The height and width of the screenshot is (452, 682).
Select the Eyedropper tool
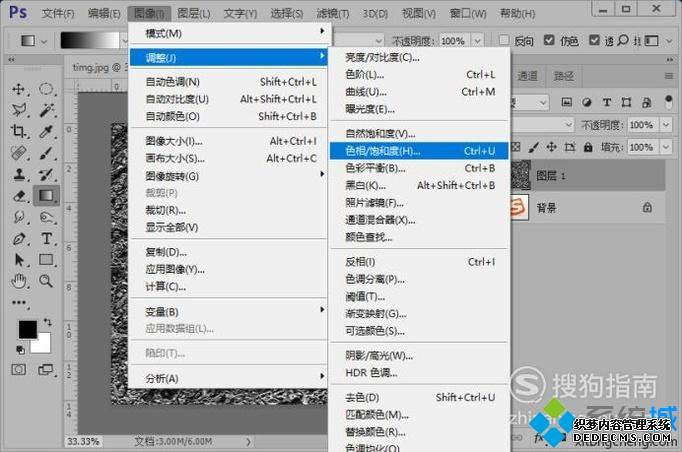(x=46, y=131)
